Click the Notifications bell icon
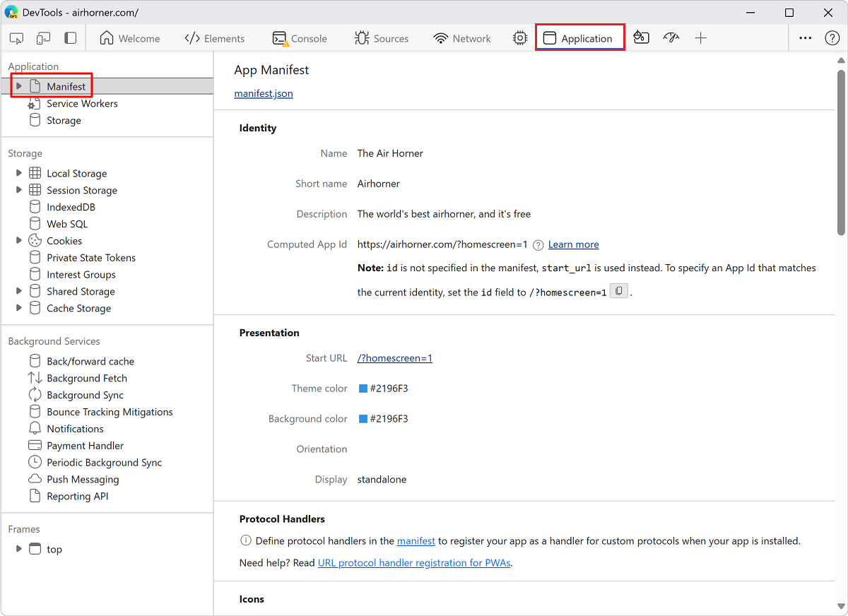The height and width of the screenshot is (616, 848). [35, 429]
